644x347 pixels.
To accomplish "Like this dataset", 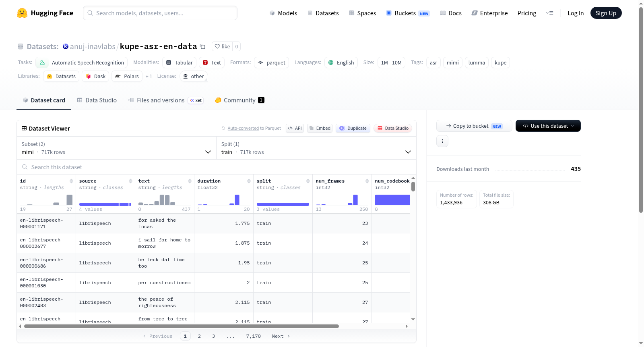I will [222, 46].
